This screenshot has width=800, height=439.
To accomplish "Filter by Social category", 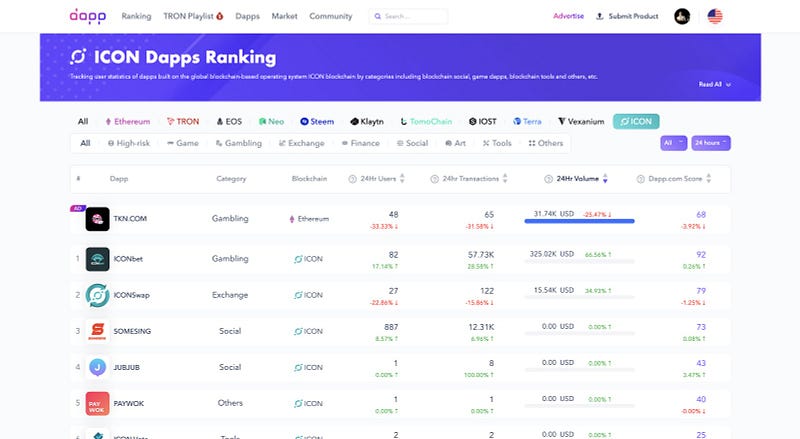I will click(x=412, y=143).
